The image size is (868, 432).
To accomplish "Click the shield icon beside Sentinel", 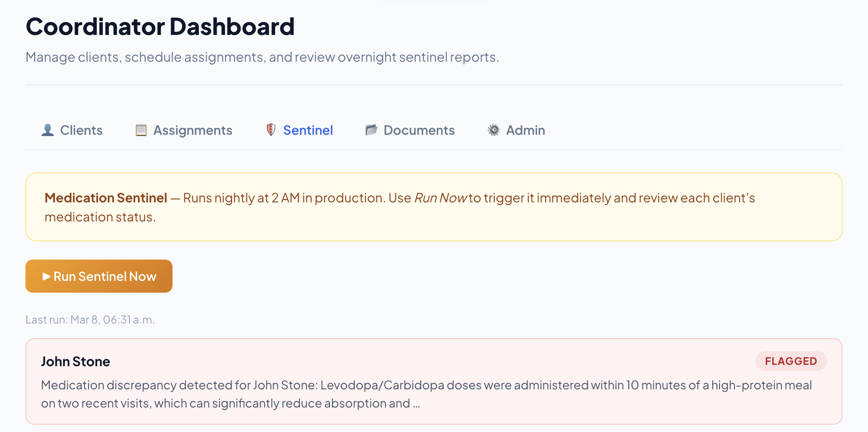I will [x=271, y=130].
